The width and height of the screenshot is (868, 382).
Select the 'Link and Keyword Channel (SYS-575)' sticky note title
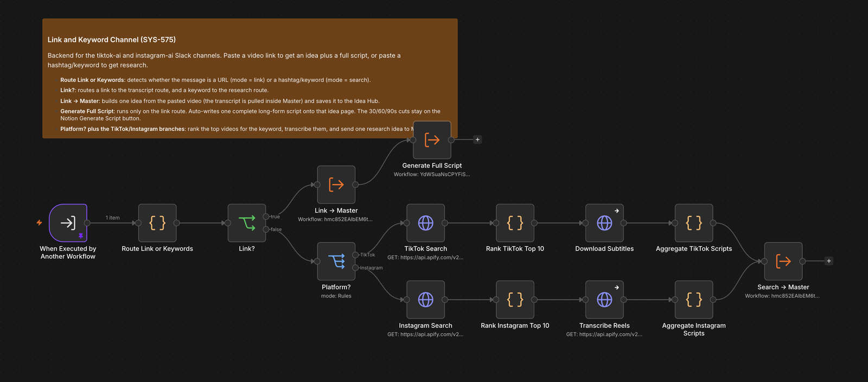point(112,40)
